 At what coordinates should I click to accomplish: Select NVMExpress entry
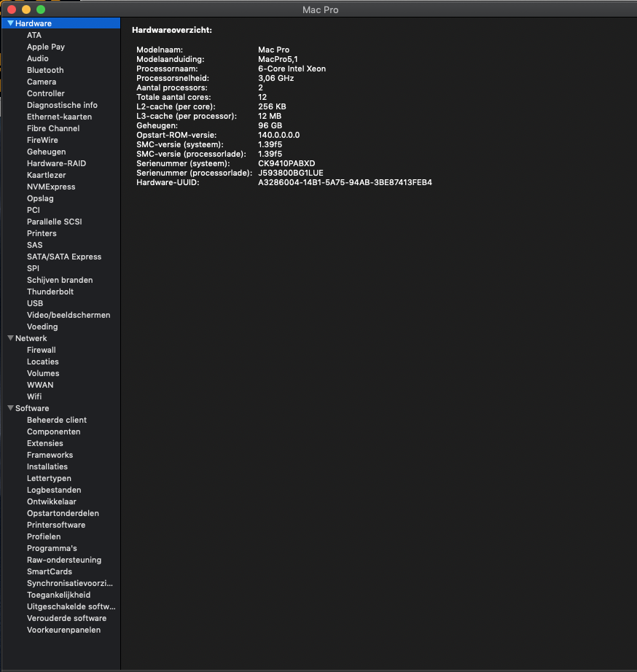51,187
